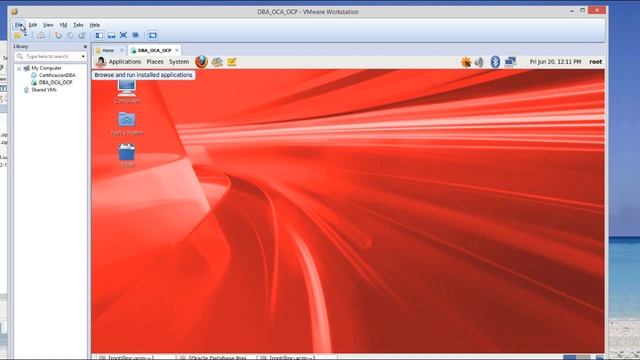
Task: Select My Computer in the library
Action: [46, 68]
